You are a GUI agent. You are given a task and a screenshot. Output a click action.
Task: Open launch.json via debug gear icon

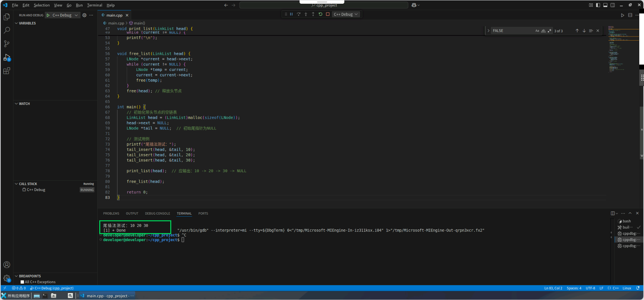(84, 15)
